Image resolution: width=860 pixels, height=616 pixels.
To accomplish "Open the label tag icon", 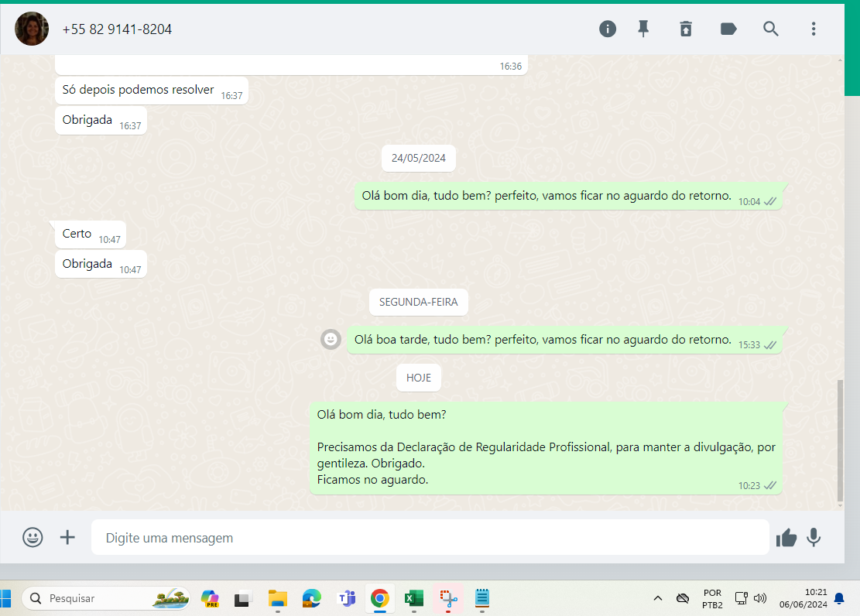I will (x=728, y=29).
